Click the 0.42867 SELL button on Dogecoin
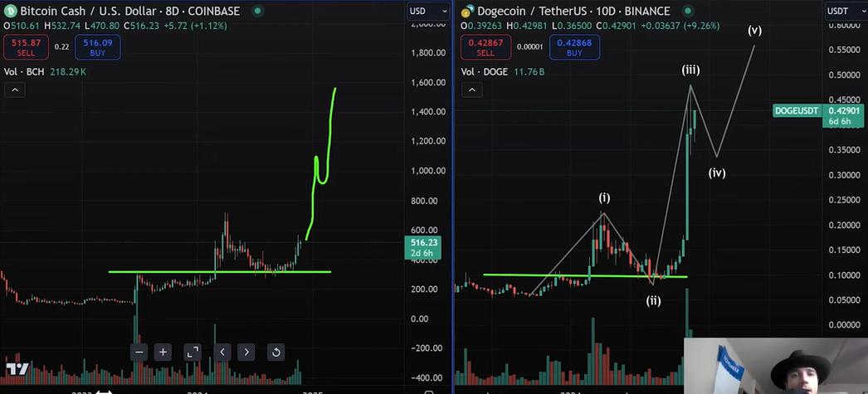The image size is (868, 394). tap(485, 47)
